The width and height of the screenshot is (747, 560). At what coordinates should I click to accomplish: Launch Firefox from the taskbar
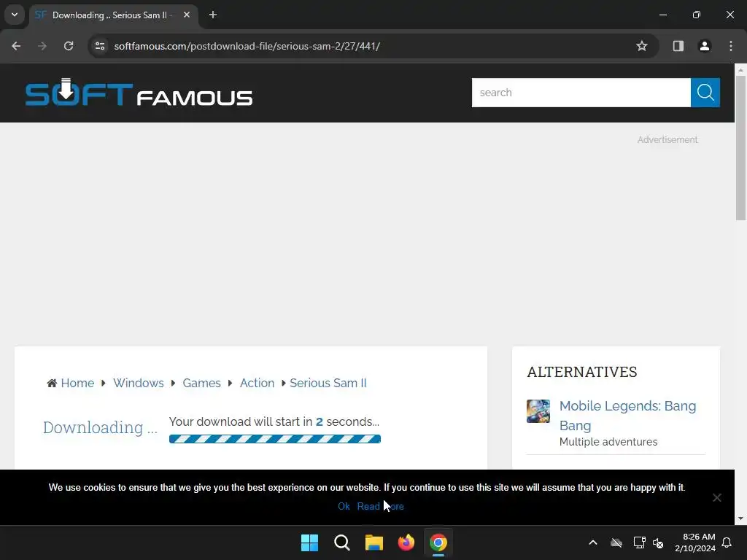[x=406, y=542]
